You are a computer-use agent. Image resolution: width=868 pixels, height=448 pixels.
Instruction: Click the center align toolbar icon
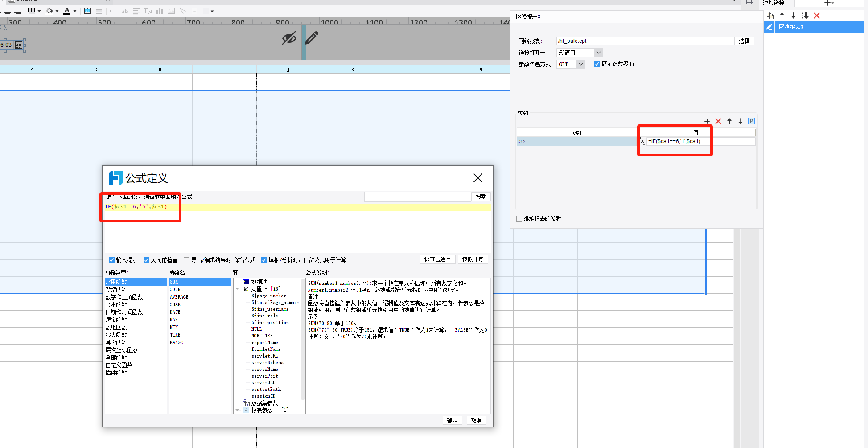(7, 11)
